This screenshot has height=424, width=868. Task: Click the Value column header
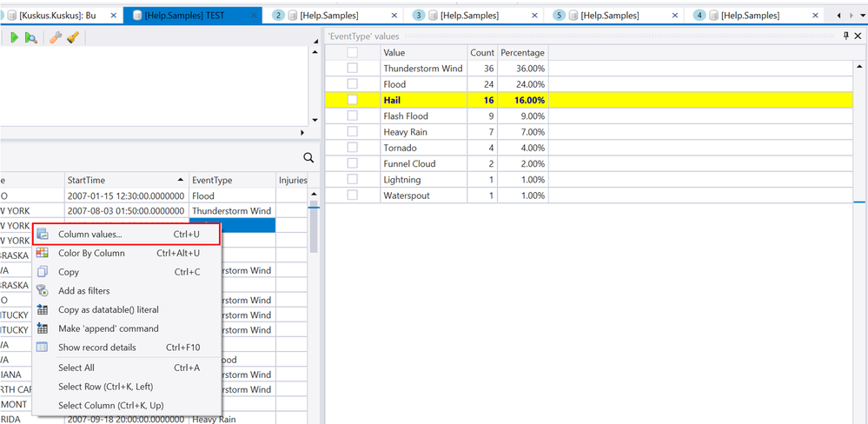pos(423,53)
